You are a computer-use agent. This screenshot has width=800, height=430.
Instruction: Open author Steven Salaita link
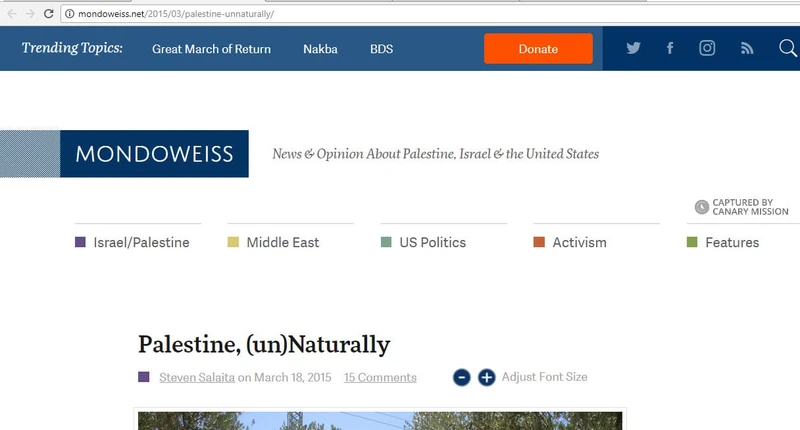[x=197, y=377]
